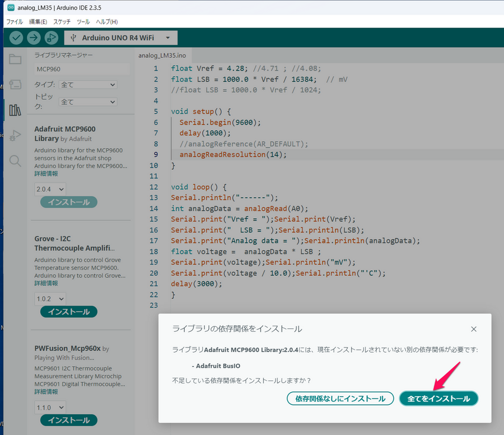Click the ライブラリマネージャー panel heading
504x435 pixels.
(64, 55)
